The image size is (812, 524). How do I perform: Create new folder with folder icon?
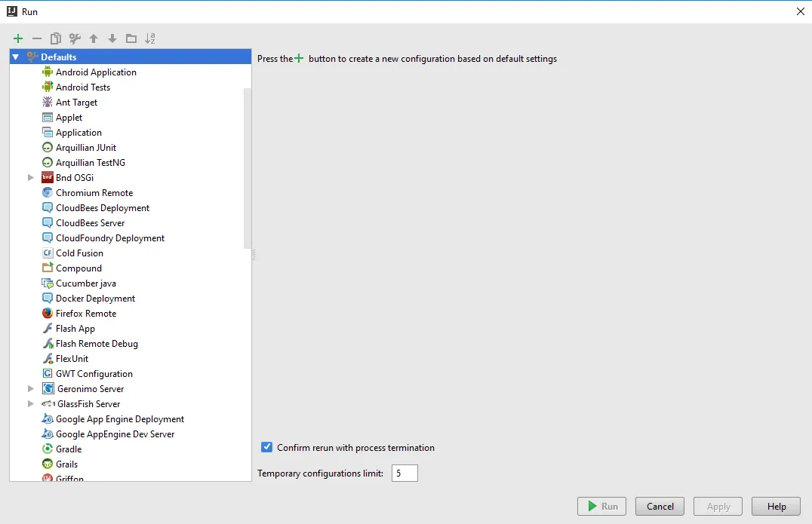click(131, 38)
